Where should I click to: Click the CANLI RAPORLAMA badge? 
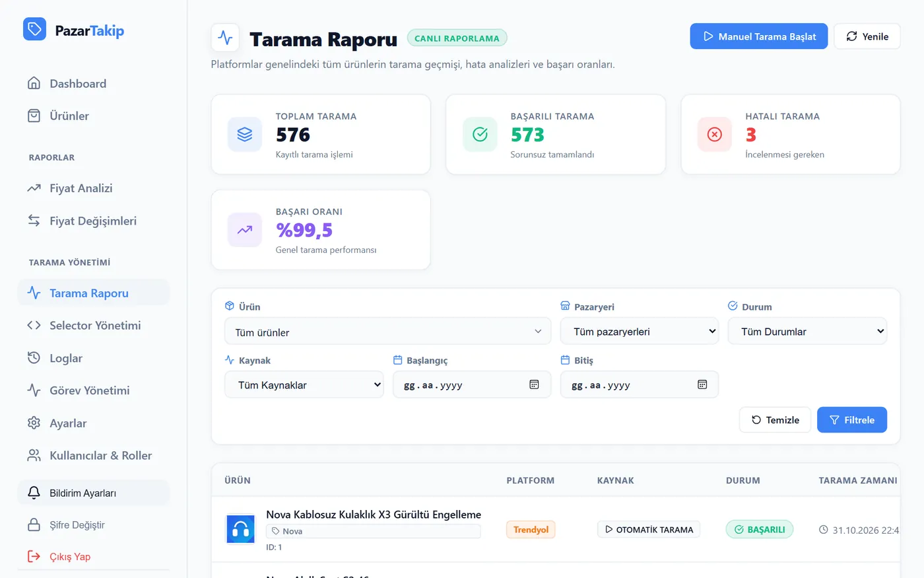pos(457,38)
